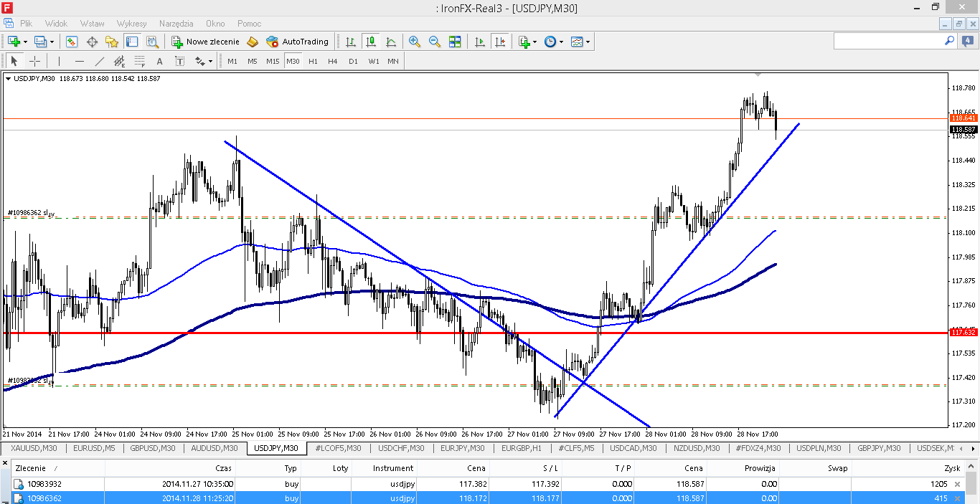Open the Data Window crosshair icon
The height and width of the screenshot is (504, 980).
(x=92, y=42)
